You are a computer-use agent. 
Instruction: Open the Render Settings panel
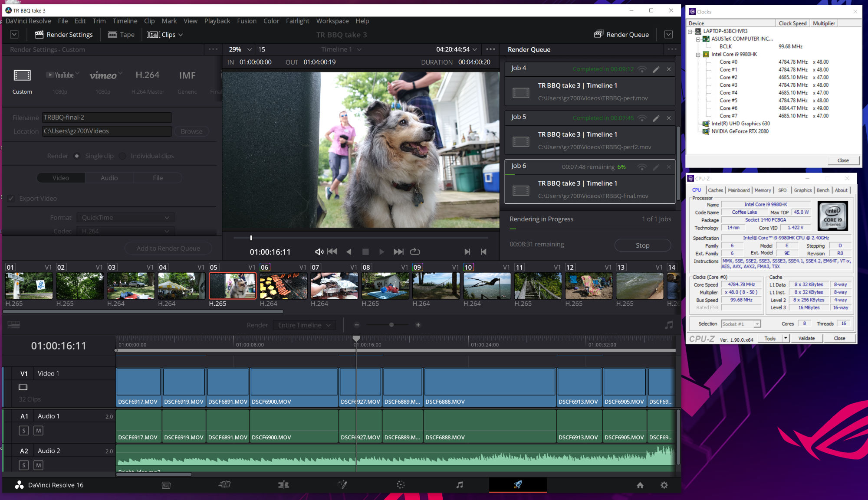point(64,35)
